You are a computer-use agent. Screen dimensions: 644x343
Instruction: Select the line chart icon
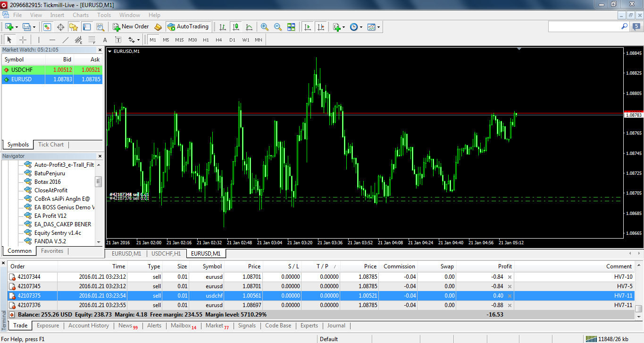tap(249, 27)
